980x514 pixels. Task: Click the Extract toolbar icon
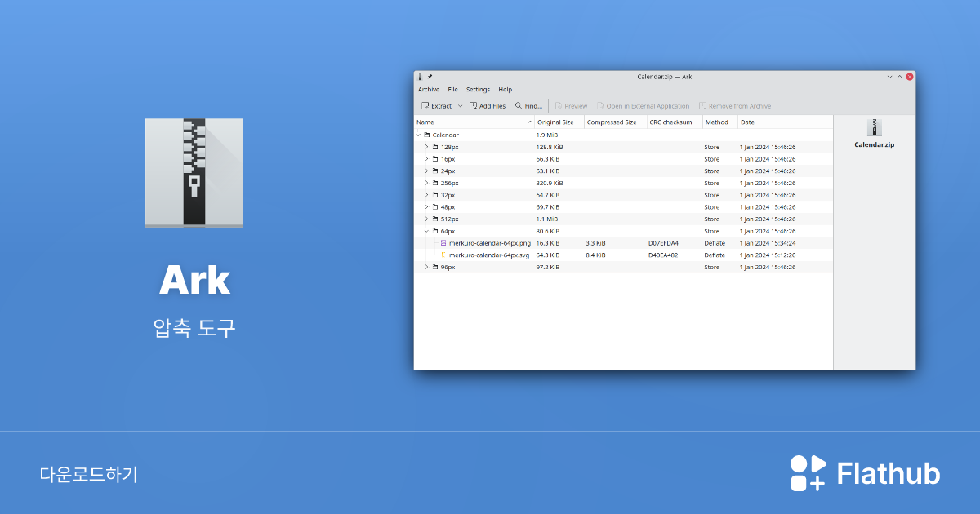425,106
